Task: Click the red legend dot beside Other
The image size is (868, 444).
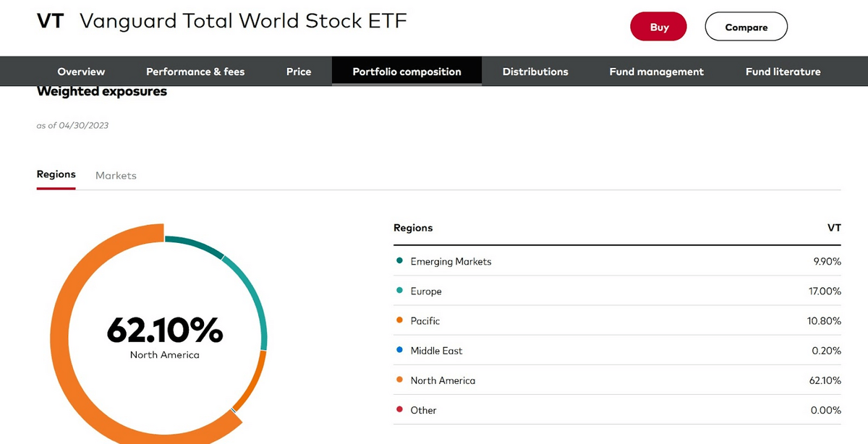Action: (399, 409)
